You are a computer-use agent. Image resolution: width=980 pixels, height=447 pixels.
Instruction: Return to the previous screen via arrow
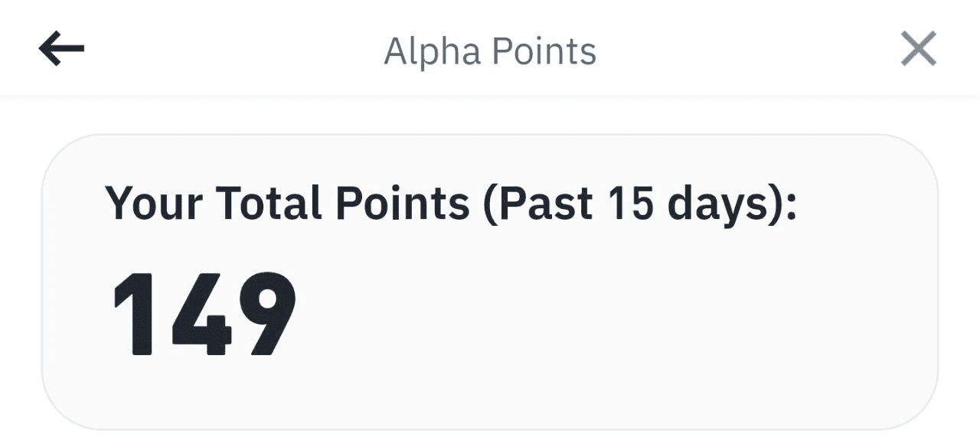tap(61, 51)
